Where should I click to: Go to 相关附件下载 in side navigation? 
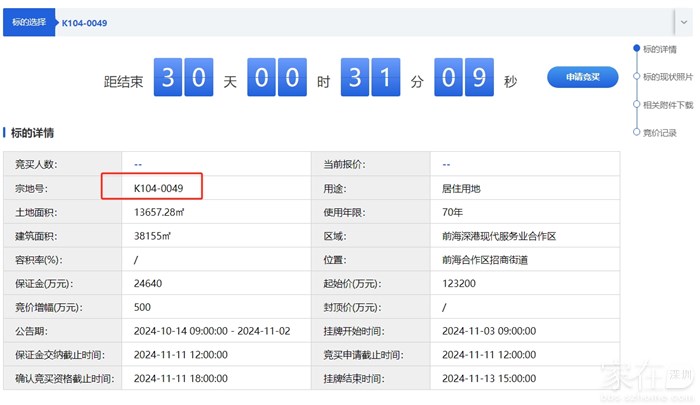click(667, 104)
